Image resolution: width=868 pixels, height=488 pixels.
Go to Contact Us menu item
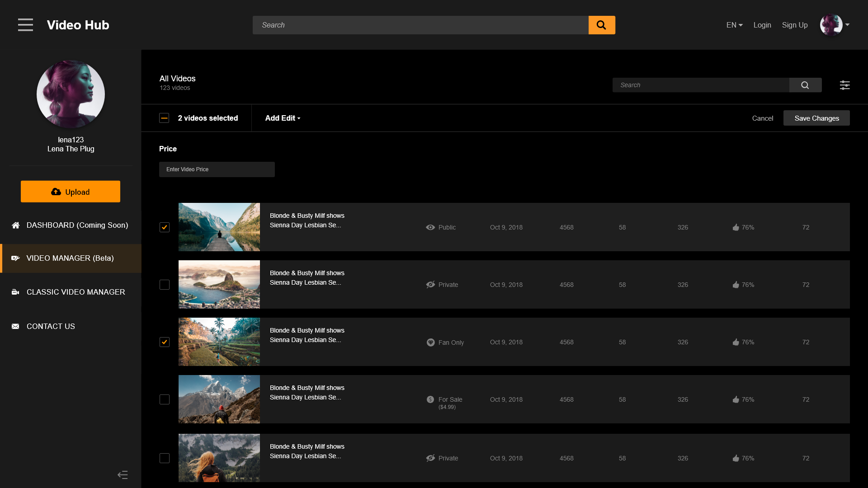71,326
